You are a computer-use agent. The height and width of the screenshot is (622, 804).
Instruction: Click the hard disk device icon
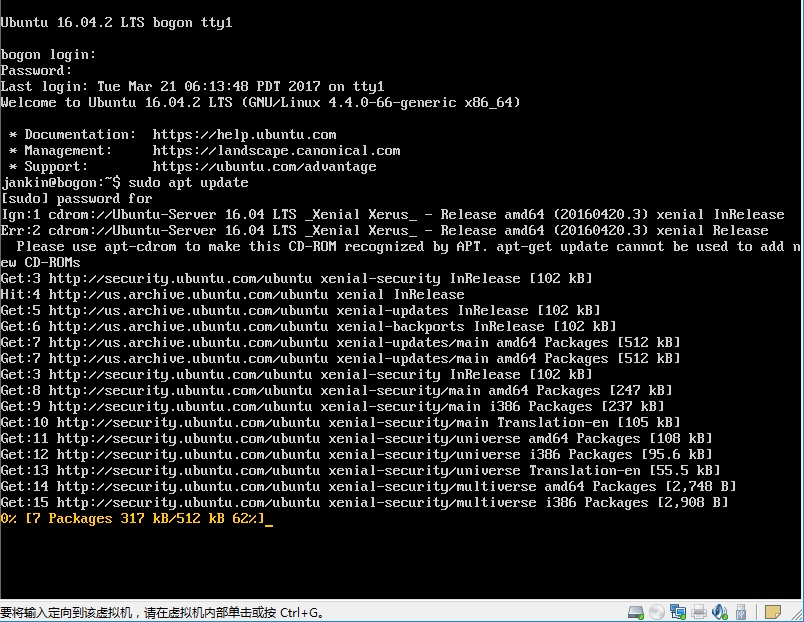tap(636, 612)
